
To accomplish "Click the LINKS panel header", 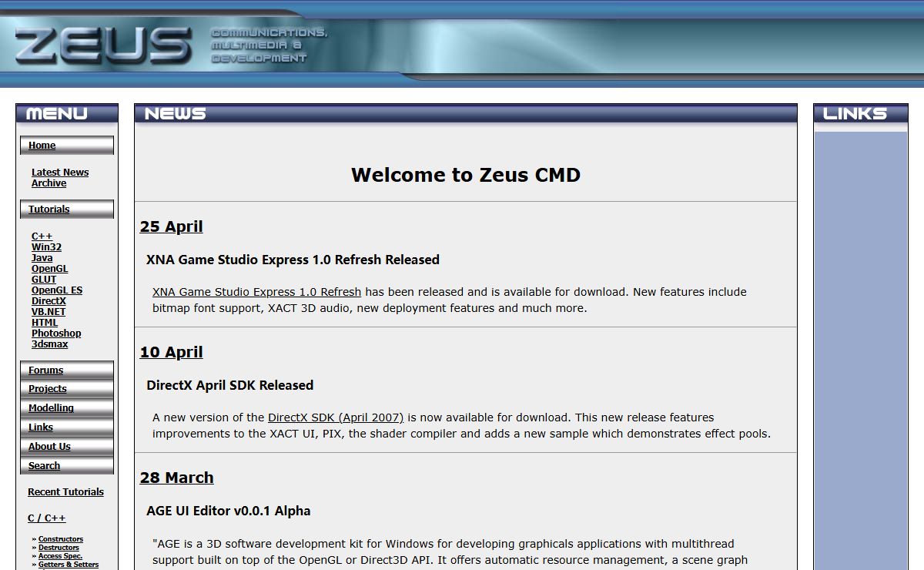I will pyautogui.click(x=861, y=113).
